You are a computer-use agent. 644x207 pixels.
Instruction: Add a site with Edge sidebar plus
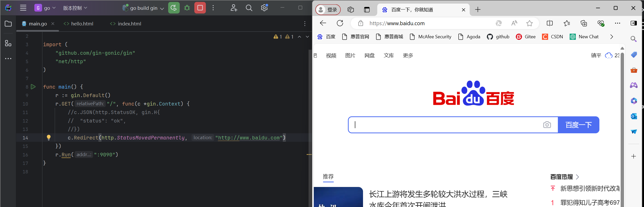(x=634, y=156)
